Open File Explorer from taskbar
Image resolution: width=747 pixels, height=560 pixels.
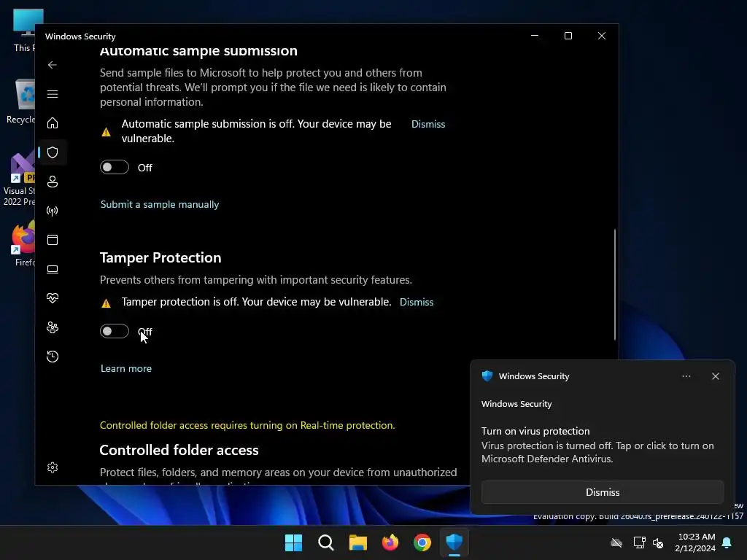(357, 542)
